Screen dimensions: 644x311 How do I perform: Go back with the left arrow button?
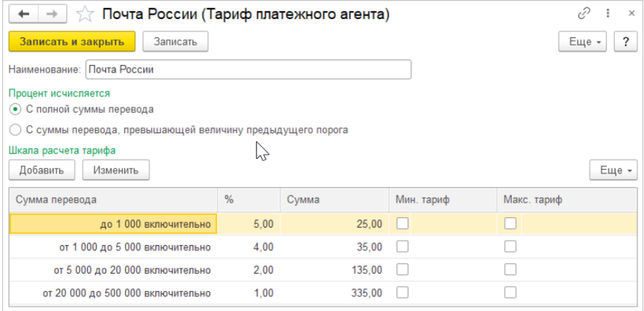coord(24,15)
